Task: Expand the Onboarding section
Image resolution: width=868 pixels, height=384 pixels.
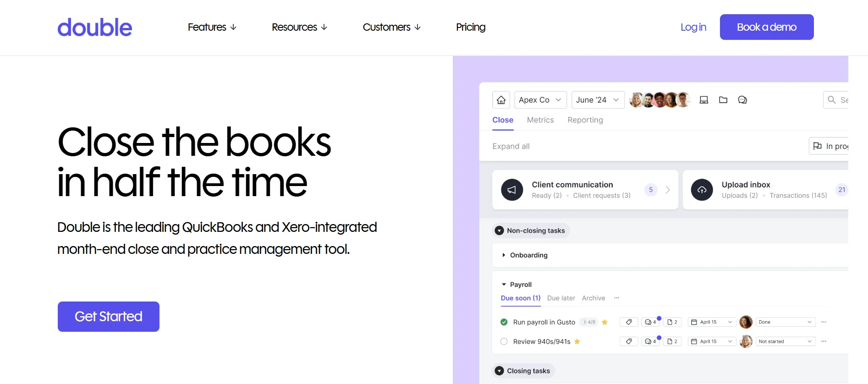Action: tap(504, 255)
